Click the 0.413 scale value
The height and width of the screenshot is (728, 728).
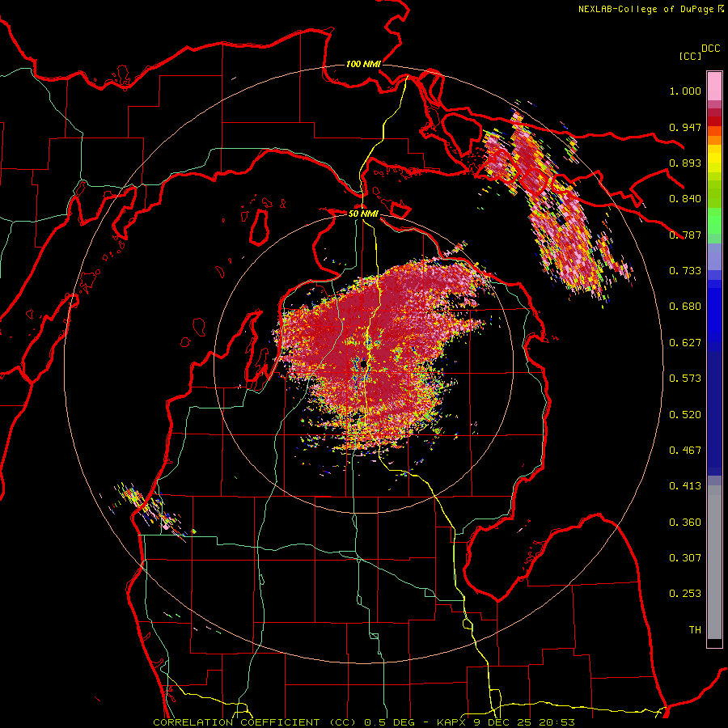tap(685, 486)
